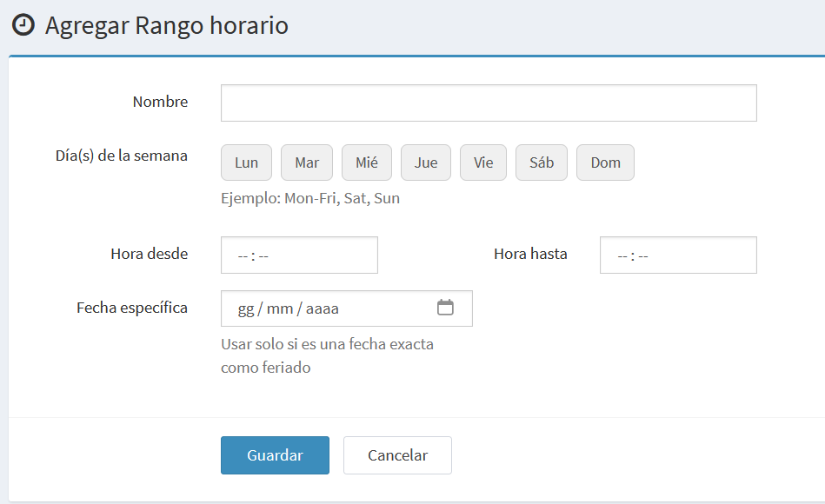The image size is (825, 504).
Task: Click the 'Usar solo si es una fecha exacta' hint
Action: (x=327, y=344)
